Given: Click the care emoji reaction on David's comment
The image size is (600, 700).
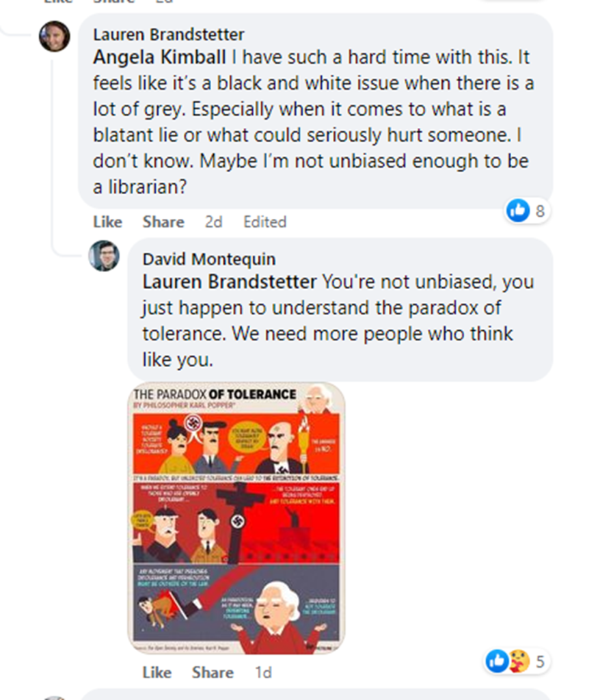Looking at the screenshot, I should tap(518, 661).
